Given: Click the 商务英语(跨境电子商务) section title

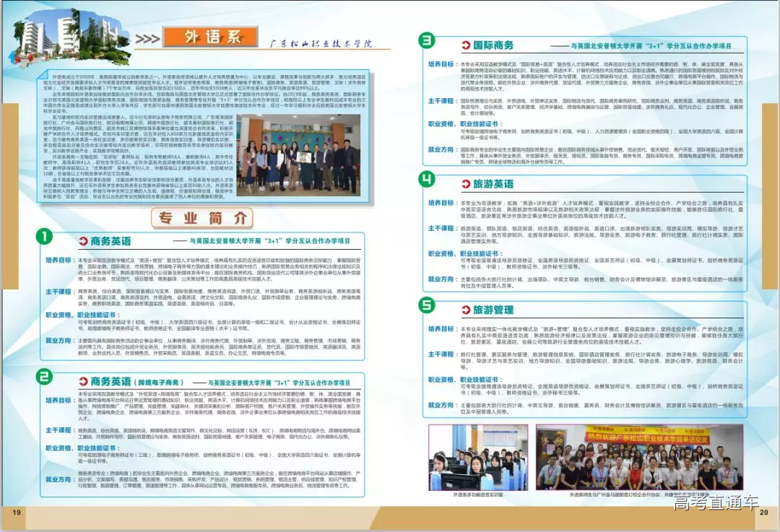Looking at the screenshot, I should pyautogui.click(x=136, y=381).
